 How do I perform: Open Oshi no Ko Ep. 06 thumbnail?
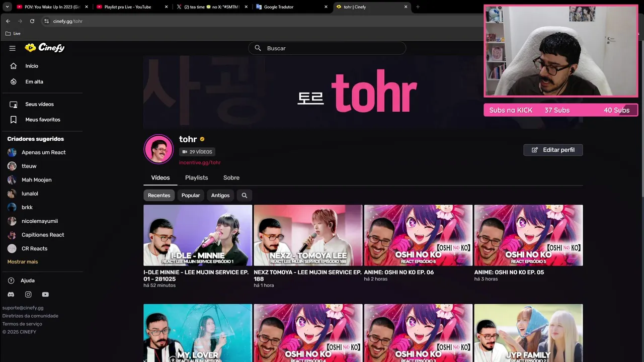(418, 235)
